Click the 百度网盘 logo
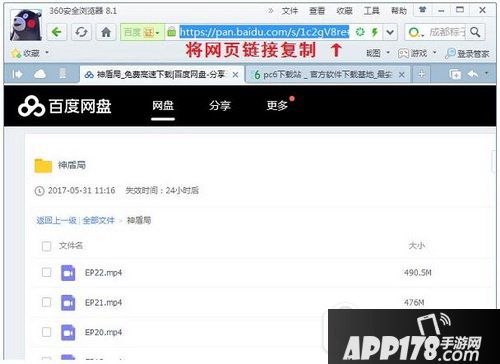 [x=65, y=106]
